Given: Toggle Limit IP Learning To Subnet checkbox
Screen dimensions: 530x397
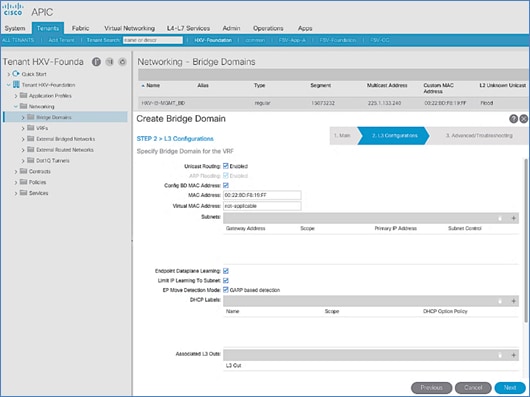Looking at the screenshot, I should 226,280.
